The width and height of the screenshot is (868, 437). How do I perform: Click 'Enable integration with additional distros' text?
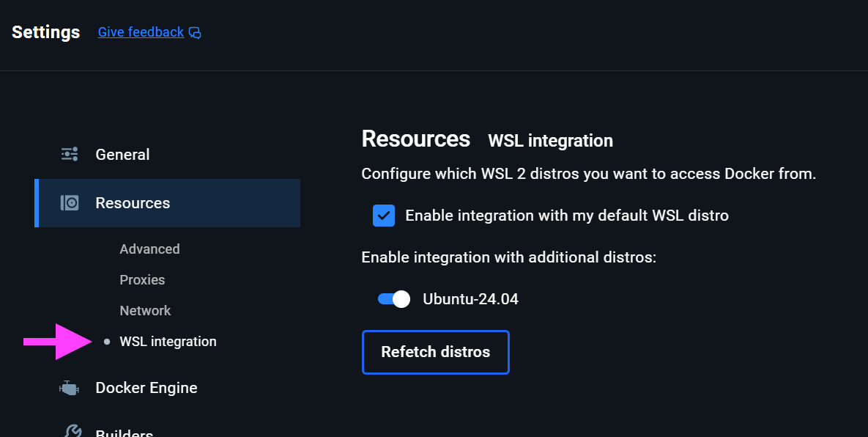tap(509, 257)
